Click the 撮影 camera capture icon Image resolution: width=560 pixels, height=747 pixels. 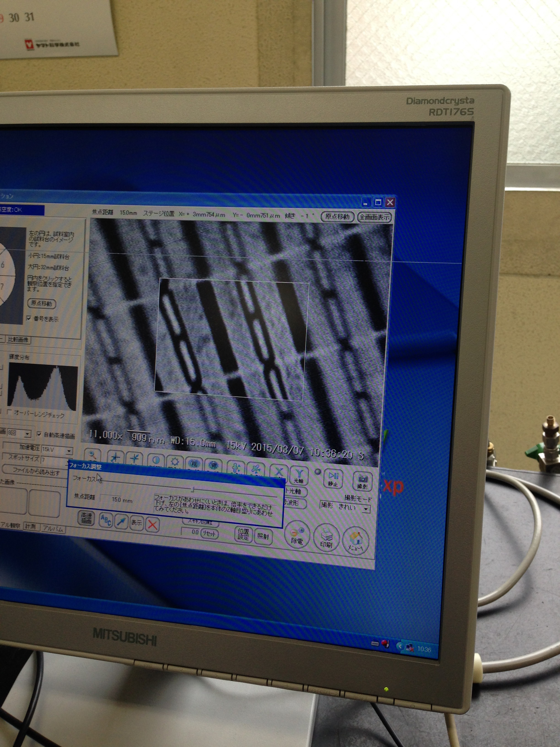tap(363, 482)
